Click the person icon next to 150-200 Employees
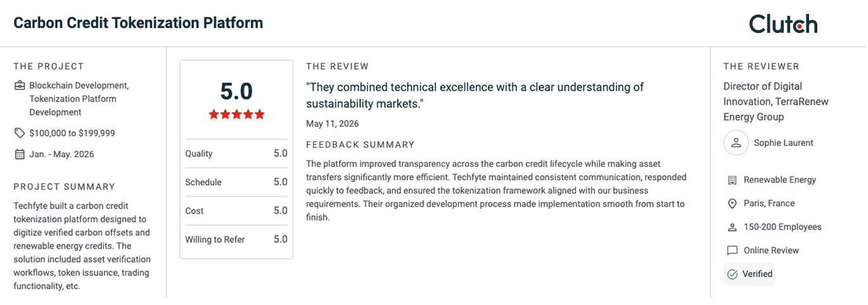The height and width of the screenshot is (305, 868). [x=732, y=227]
